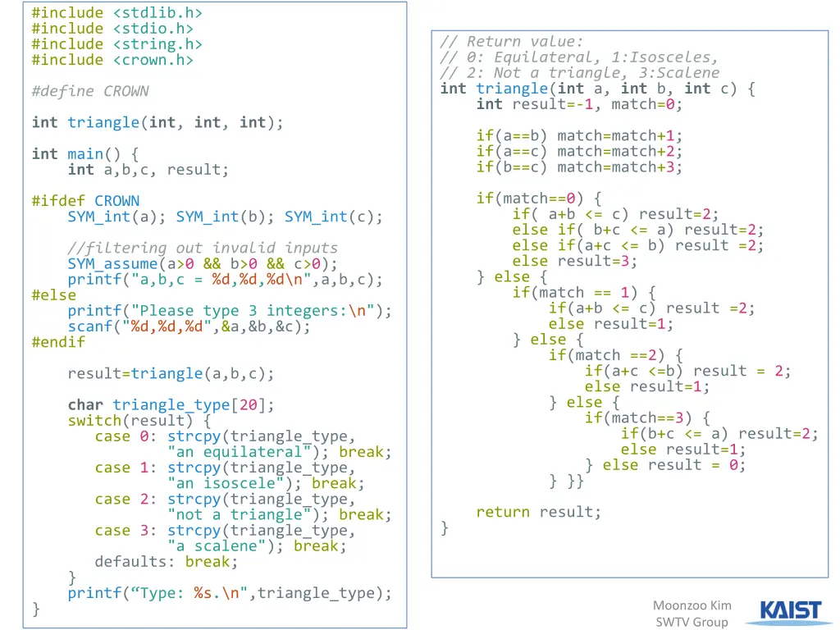Click the "#include <stdio.h>" line
The width and height of the screenshot is (840, 630).
112,29
